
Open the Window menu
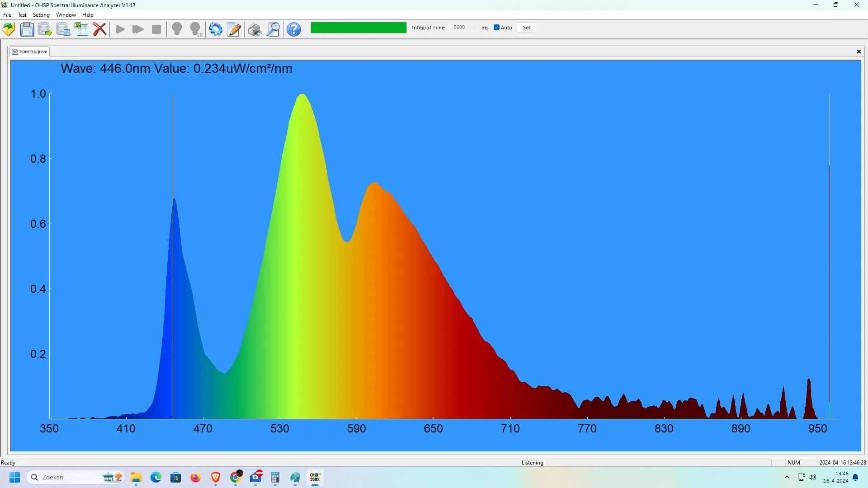(66, 15)
